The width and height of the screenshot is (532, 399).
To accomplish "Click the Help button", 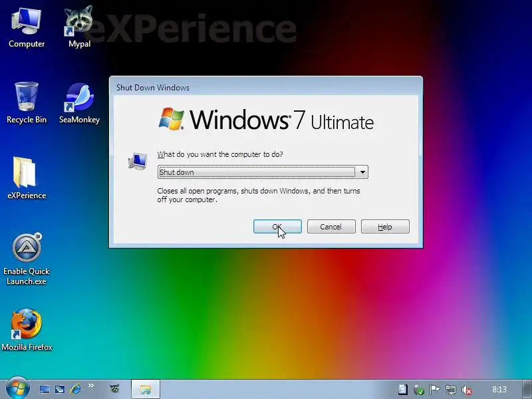I will click(x=385, y=226).
